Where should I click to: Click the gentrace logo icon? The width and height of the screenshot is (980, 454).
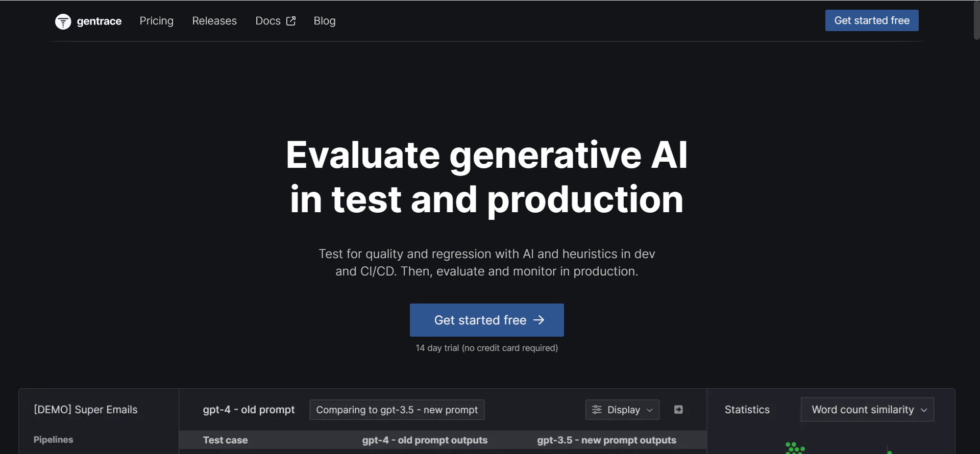click(63, 21)
